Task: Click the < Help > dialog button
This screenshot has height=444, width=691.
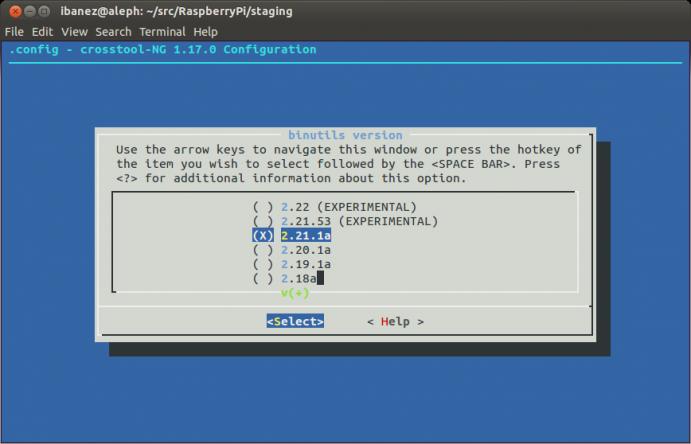Action: [x=395, y=322]
